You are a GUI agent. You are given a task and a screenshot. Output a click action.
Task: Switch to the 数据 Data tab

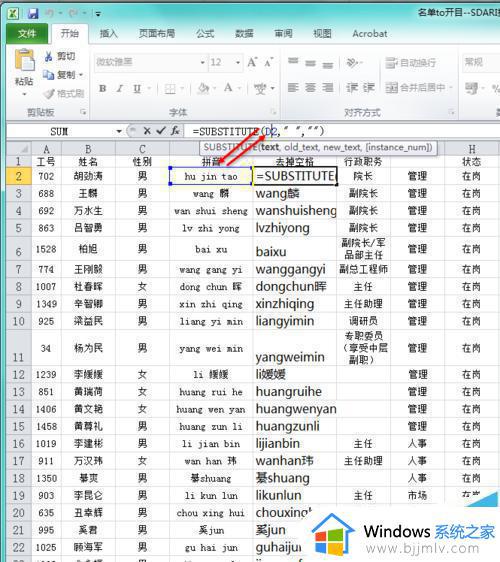coord(244,34)
